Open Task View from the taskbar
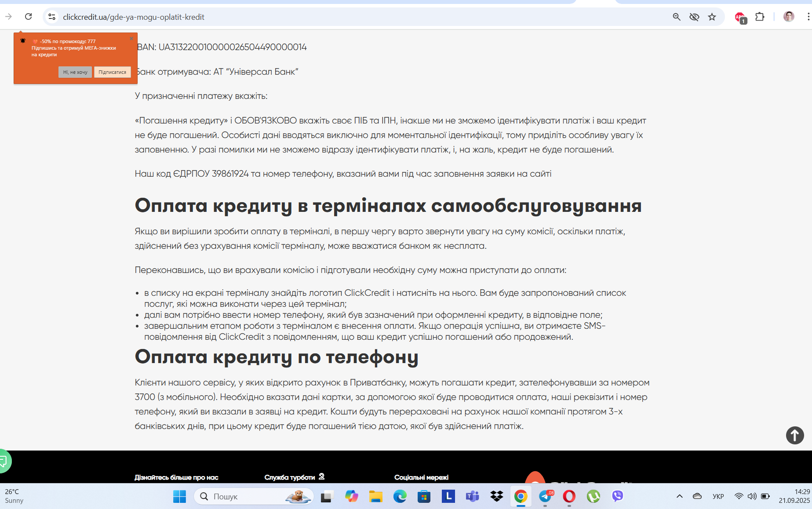 coord(327,497)
